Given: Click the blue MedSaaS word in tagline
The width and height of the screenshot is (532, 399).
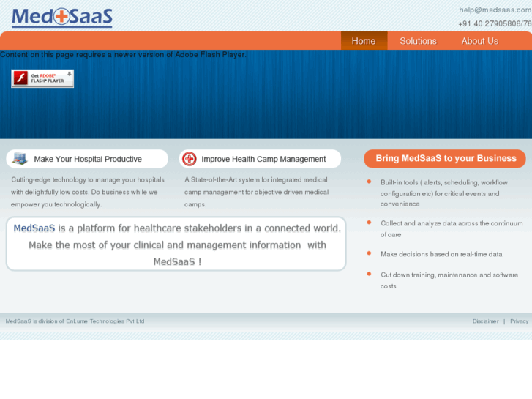Looking at the screenshot, I should click(x=34, y=228).
